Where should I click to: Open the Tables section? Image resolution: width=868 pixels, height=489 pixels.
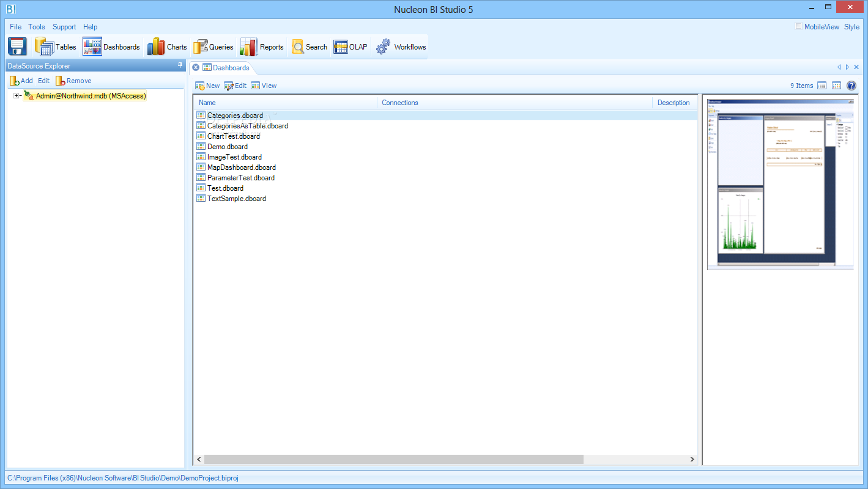(56, 46)
